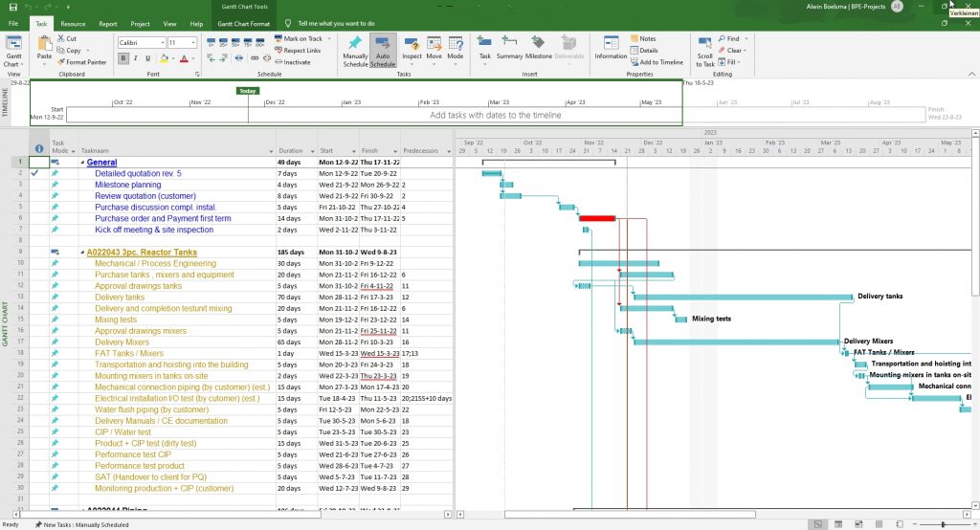Screen dimensions: 980x530
Task: Open the font size dropdown showing 11
Action: [x=193, y=42]
